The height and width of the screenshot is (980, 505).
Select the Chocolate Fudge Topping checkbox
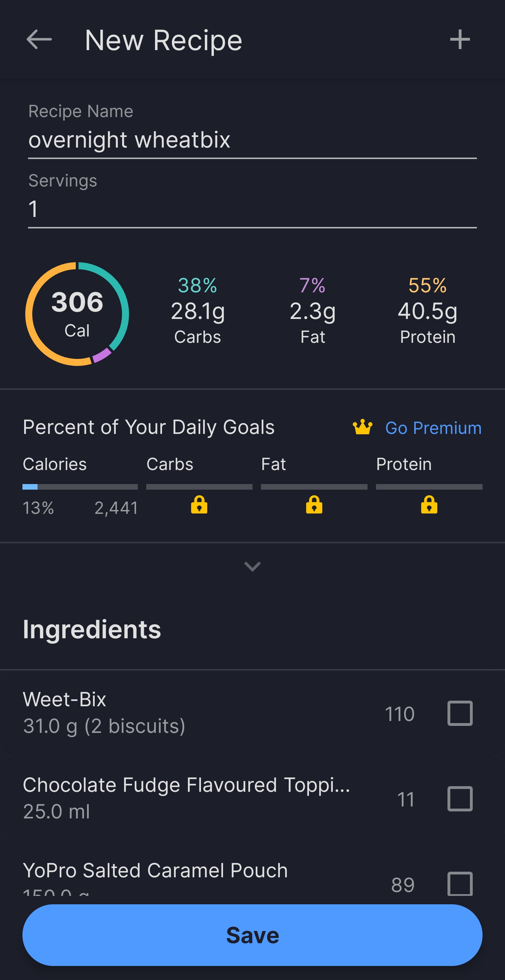point(460,798)
